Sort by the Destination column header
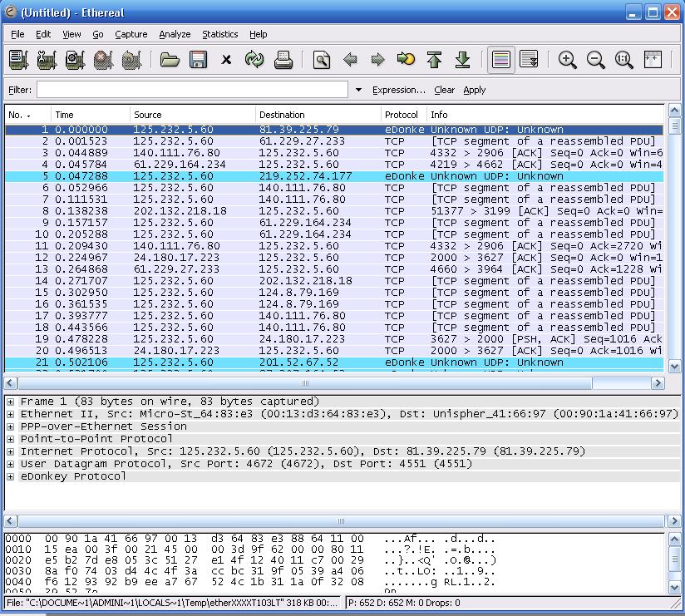The width and height of the screenshot is (685, 616). click(x=318, y=115)
